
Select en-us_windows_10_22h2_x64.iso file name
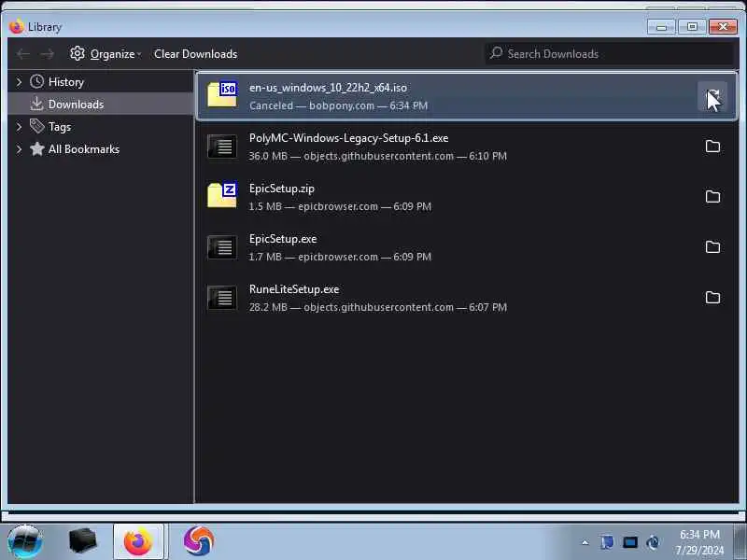[x=328, y=88]
